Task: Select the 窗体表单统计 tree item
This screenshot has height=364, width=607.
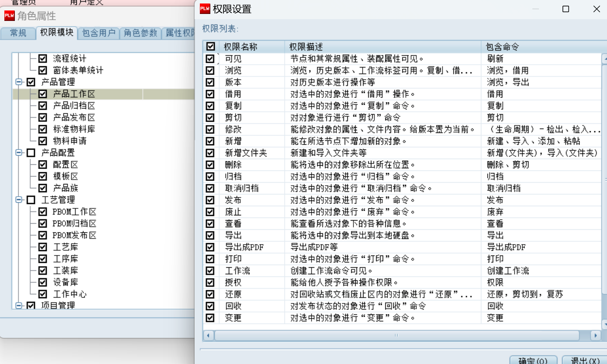Action: pyautogui.click(x=78, y=70)
